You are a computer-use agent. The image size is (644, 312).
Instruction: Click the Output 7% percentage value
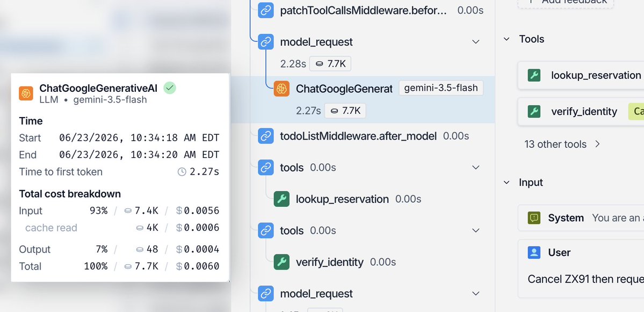pos(101,249)
